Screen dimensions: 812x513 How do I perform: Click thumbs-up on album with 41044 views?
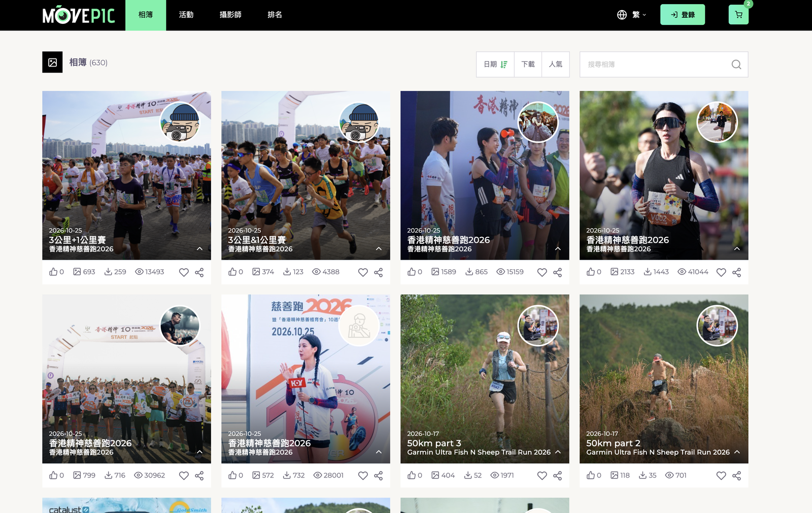point(591,272)
